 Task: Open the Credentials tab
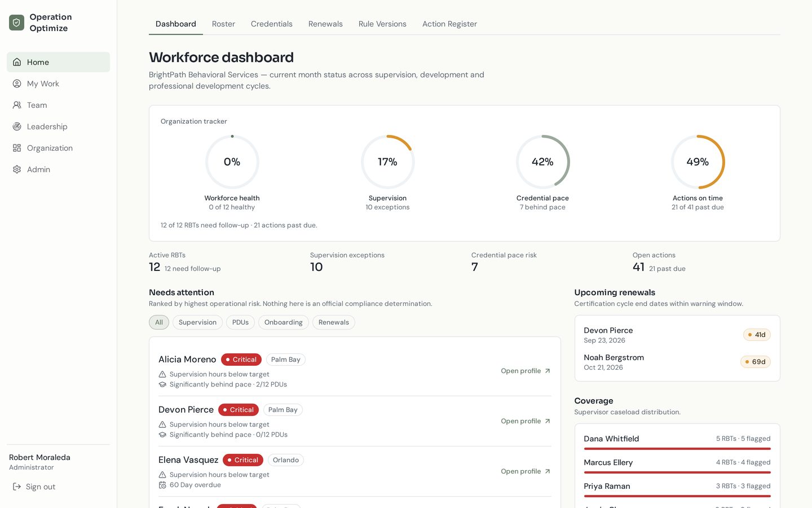[x=272, y=24]
